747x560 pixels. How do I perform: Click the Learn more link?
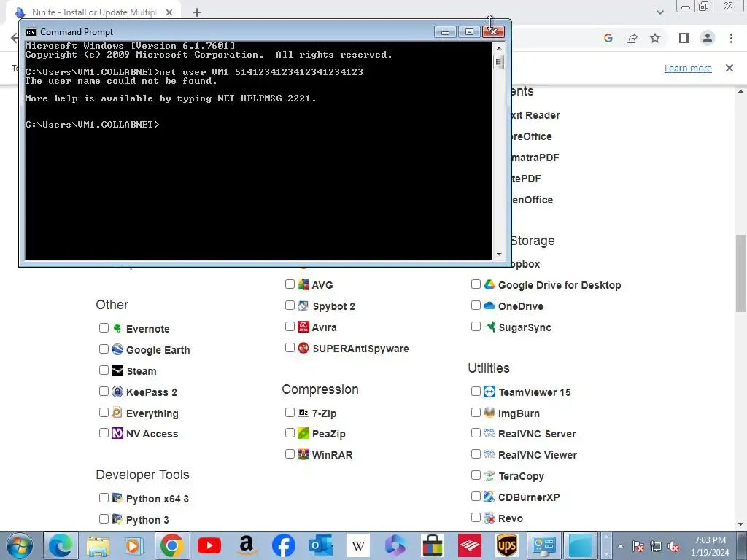tap(688, 68)
